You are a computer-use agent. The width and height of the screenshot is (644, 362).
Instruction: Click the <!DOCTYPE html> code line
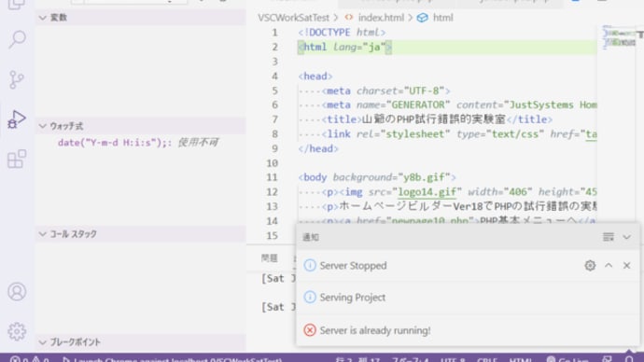(342, 33)
